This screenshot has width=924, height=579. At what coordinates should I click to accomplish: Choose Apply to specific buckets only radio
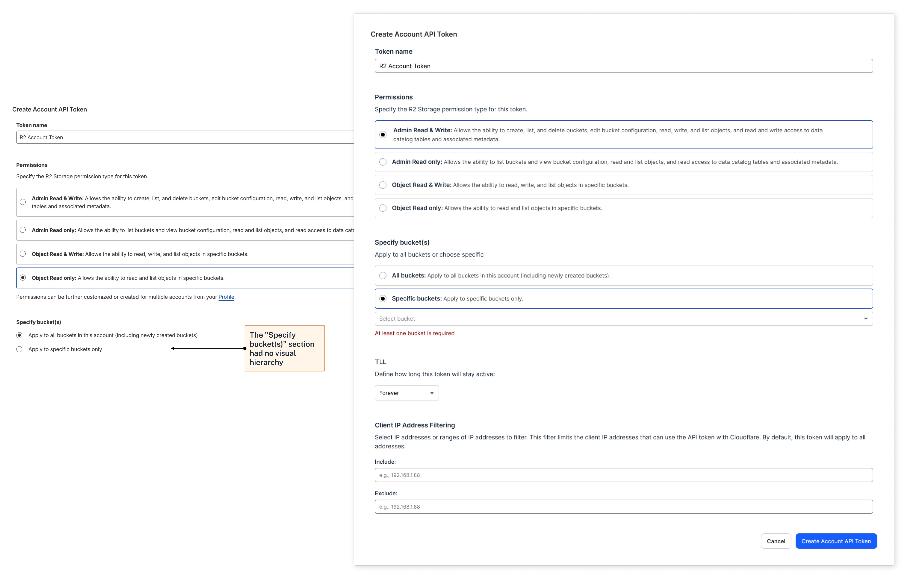click(x=20, y=349)
